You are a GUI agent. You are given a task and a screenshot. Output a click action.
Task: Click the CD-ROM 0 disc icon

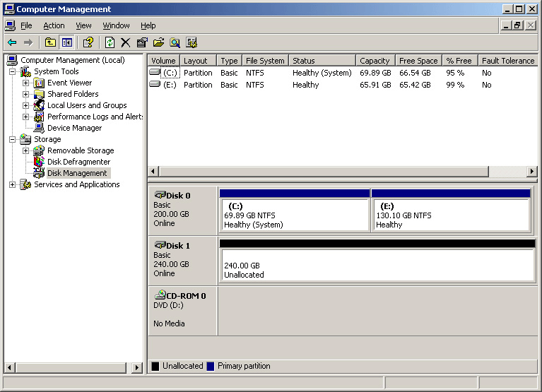pyautogui.click(x=160, y=295)
